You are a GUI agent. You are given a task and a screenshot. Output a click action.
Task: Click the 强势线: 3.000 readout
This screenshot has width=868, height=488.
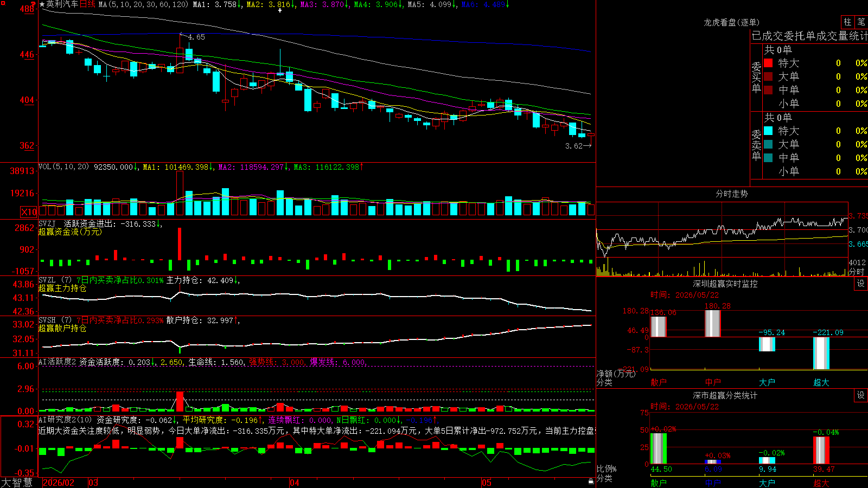[x=276, y=362]
